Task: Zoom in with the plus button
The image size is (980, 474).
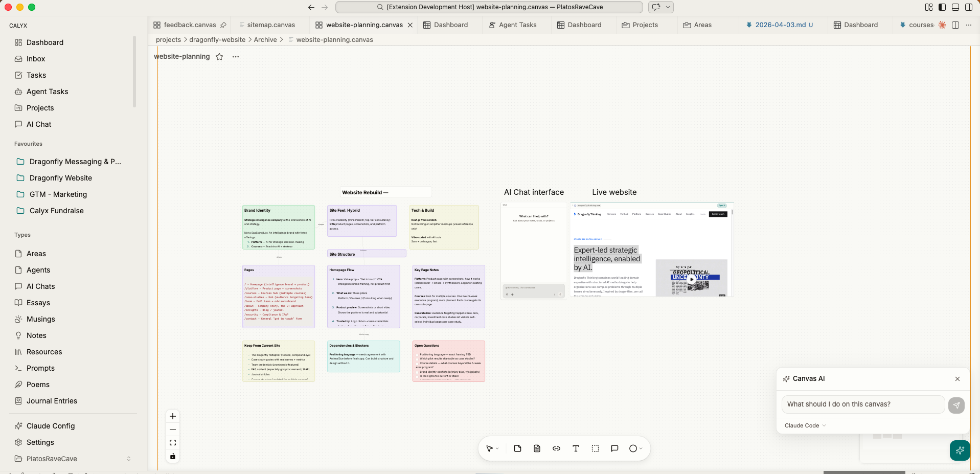Action: (x=173, y=416)
